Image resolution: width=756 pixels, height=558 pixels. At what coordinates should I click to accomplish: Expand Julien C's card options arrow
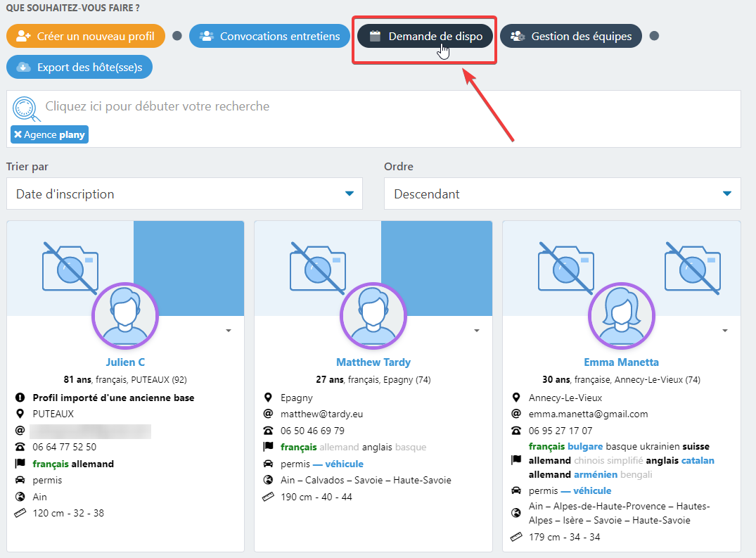(229, 331)
